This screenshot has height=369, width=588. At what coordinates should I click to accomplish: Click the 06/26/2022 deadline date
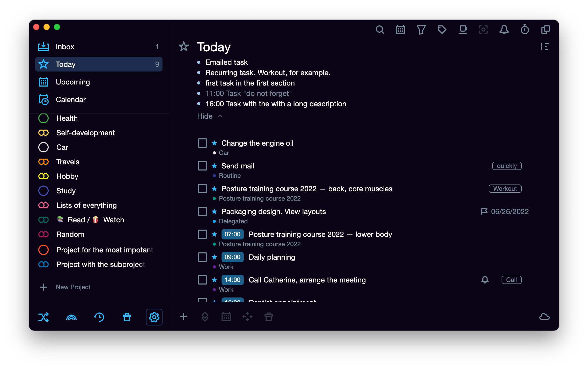click(510, 211)
